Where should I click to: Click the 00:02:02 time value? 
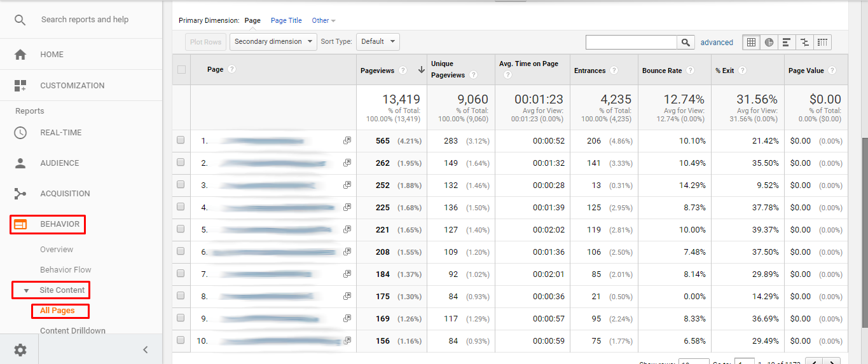[549, 230]
